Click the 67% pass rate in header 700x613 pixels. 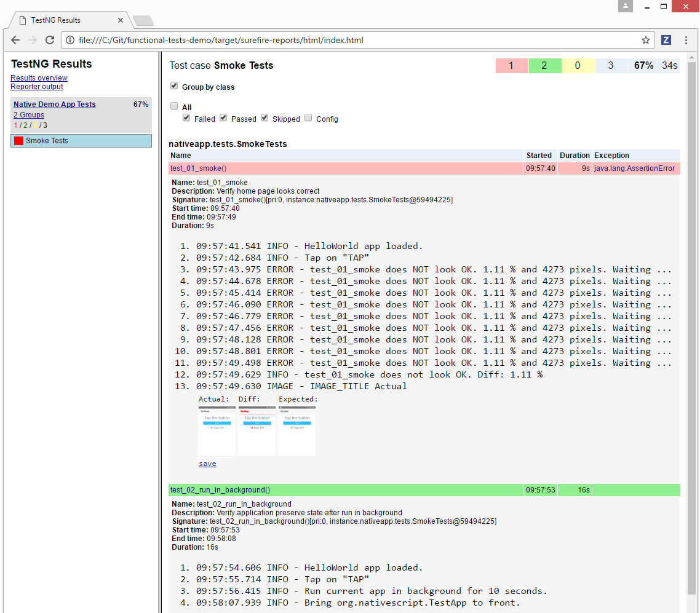tap(644, 66)
